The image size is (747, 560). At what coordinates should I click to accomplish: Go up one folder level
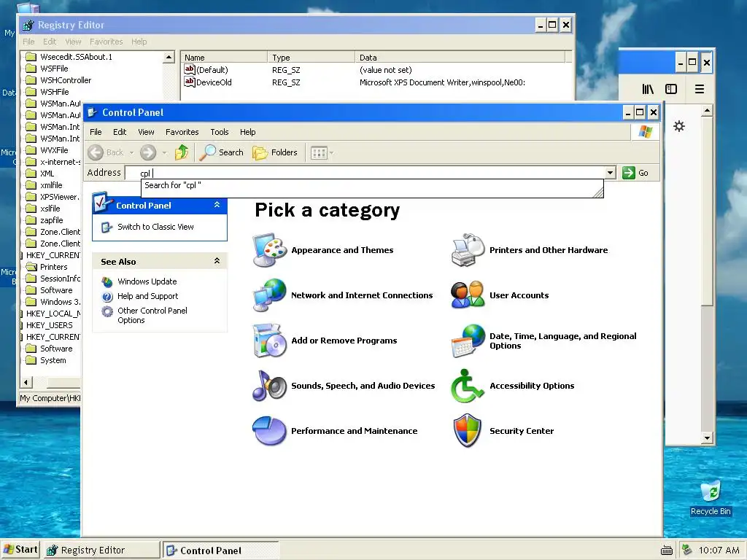pyautogui.click(x=182, y=152)
